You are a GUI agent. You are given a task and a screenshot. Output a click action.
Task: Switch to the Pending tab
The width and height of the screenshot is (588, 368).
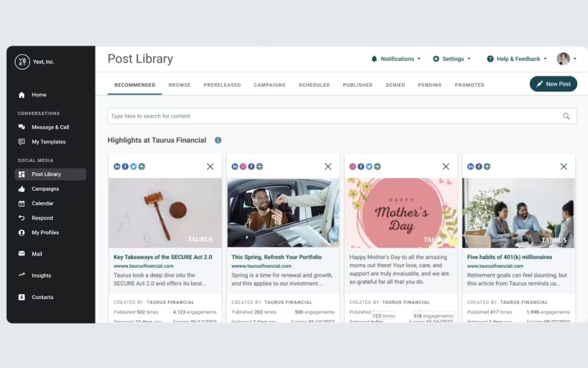pos(430,85)
